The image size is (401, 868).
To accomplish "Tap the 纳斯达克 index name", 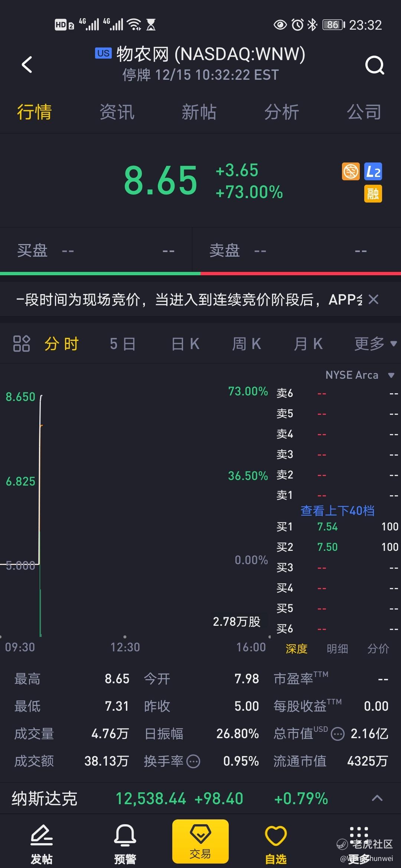I will click(45, 798).
